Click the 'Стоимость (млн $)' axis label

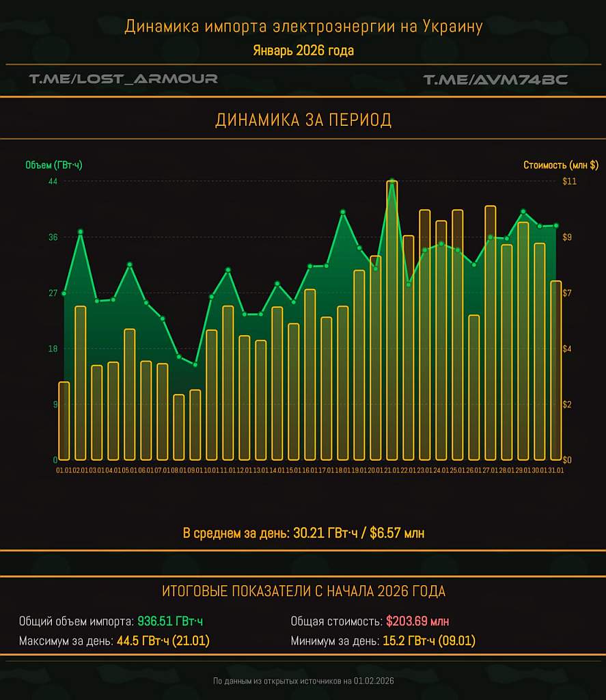click(x=560, y=165)
